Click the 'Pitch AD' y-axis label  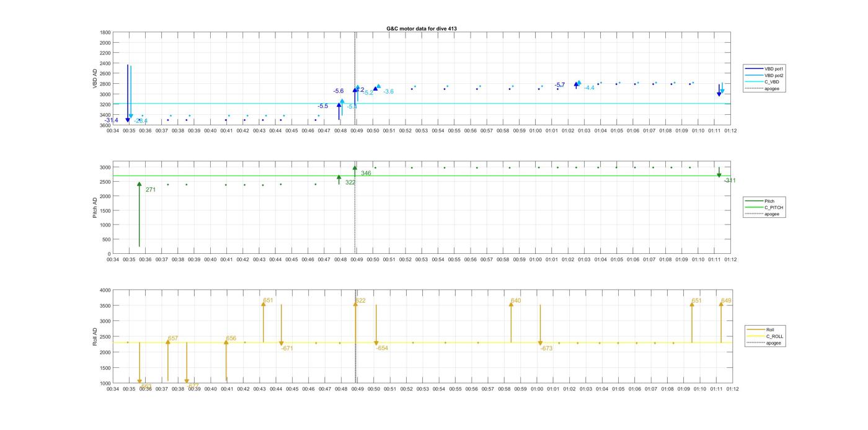(95, 207)
